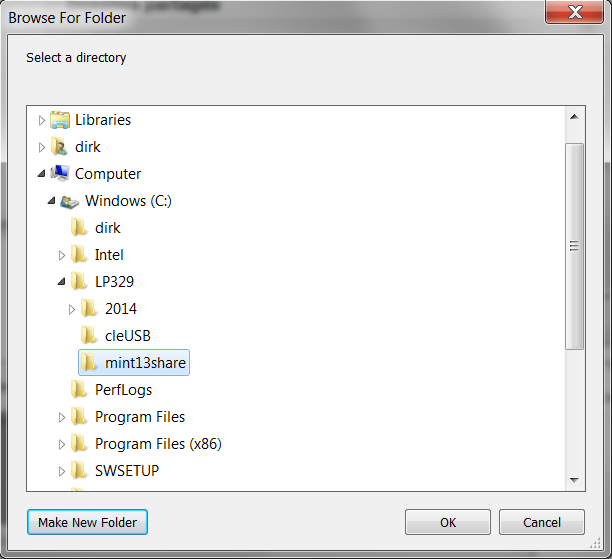Click the Make New Folder button
The height and width of the screenshot is (559, 612).
pos(87,522)
